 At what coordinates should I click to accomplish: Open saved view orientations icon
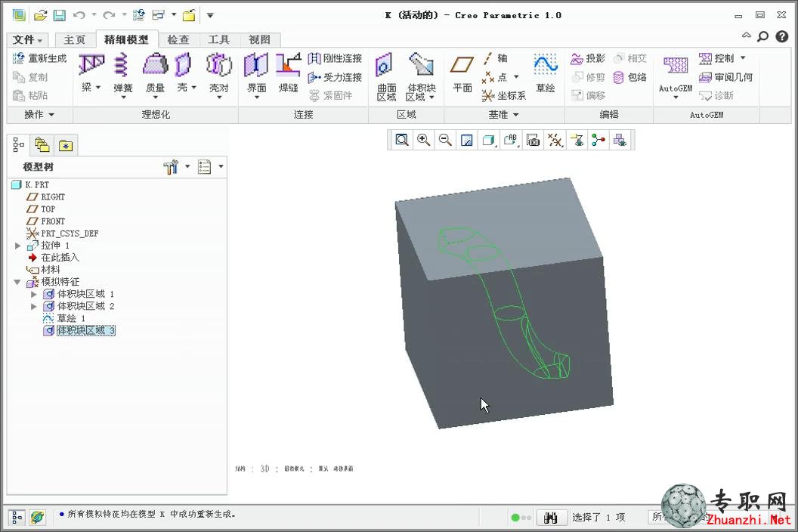(510, 140)
